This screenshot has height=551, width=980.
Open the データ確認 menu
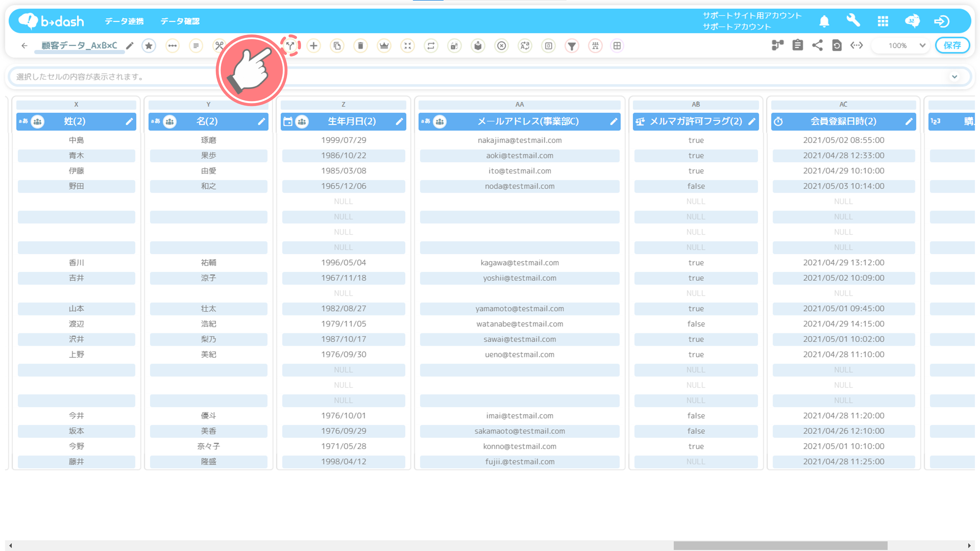click(x=180, y=21)
